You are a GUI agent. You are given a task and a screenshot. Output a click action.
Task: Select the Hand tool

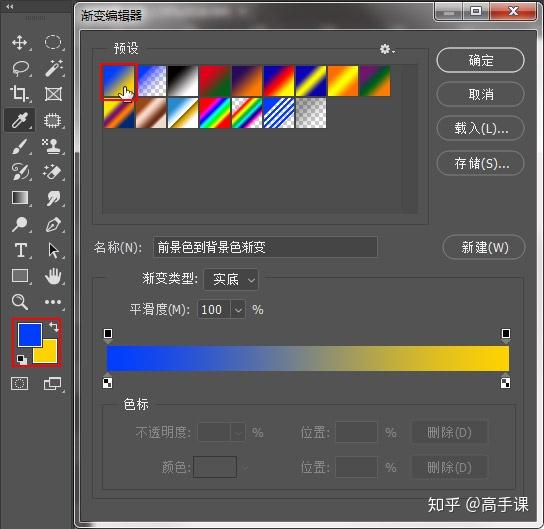(53, 276)
